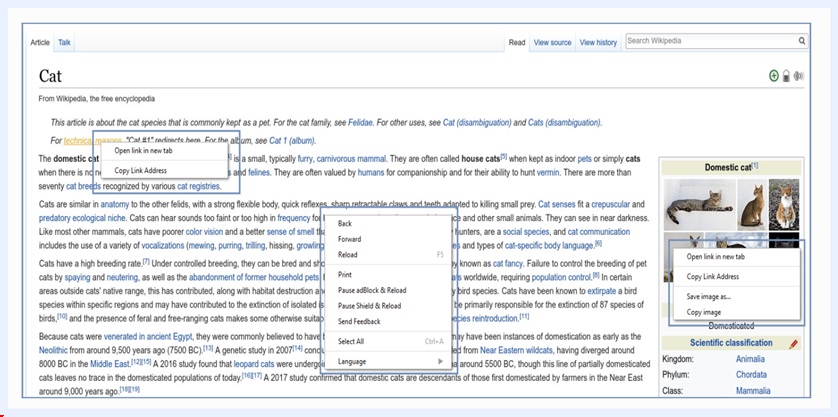
Task: Click the magnifying glass search icon
Action: (x=802, y=41)
